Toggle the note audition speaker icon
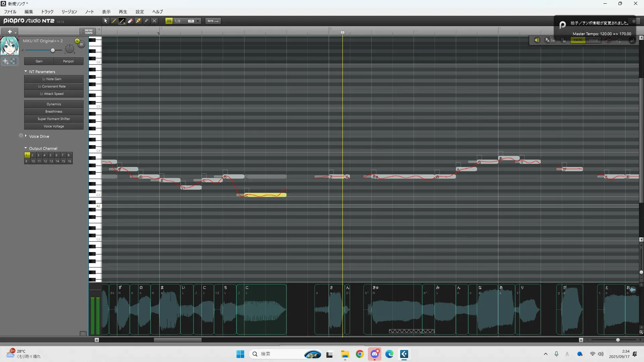This screenshot has width=644, height=362. 537,40
